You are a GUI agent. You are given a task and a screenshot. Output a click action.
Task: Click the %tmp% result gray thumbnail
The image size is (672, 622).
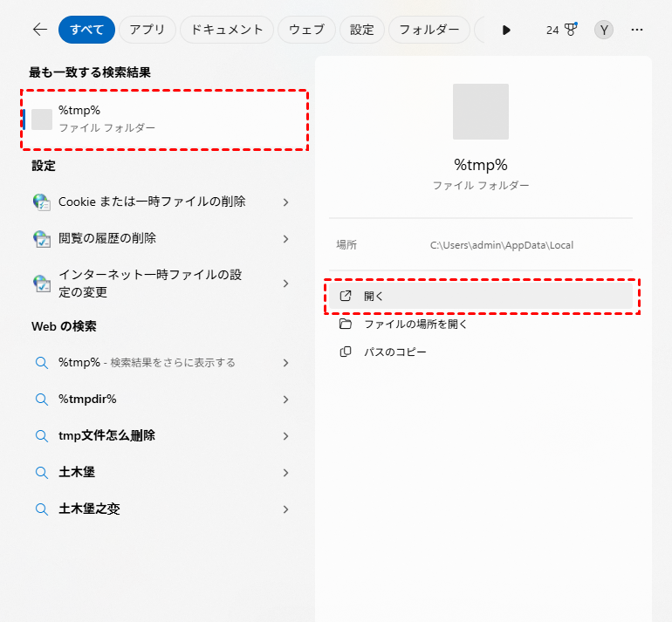coord(42,120)
